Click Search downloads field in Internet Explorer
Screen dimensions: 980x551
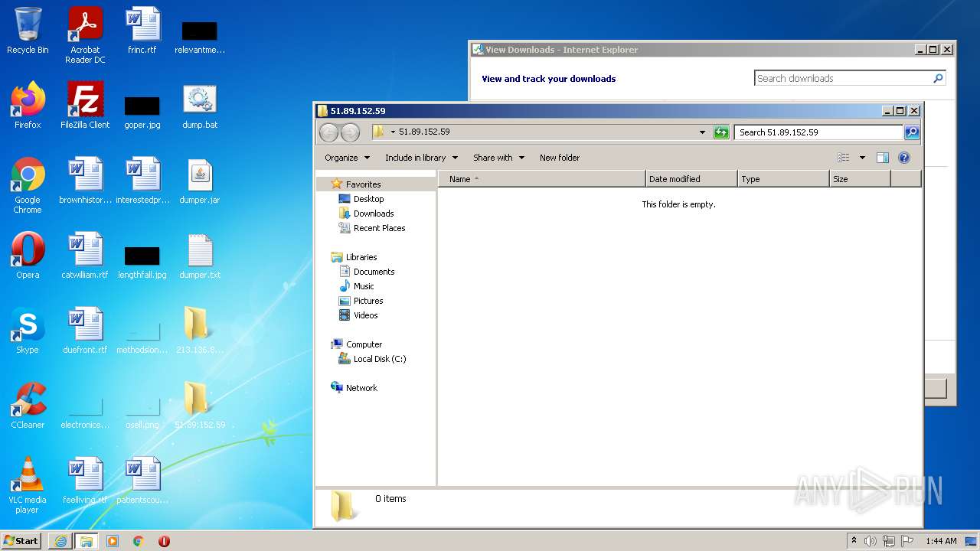(843, 78)
